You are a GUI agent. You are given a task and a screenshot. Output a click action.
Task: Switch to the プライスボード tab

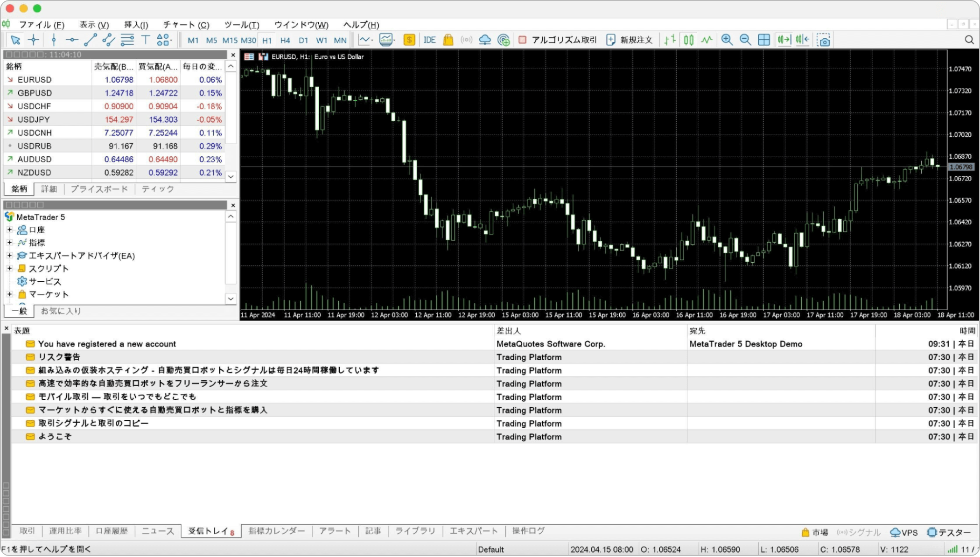(x=99, y=189)
